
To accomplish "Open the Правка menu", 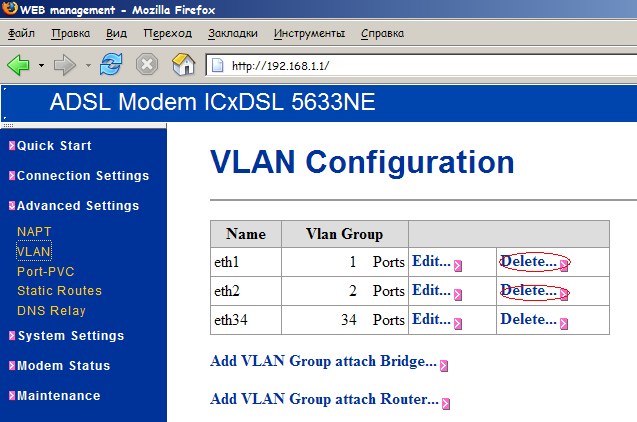I will (70, 33).
